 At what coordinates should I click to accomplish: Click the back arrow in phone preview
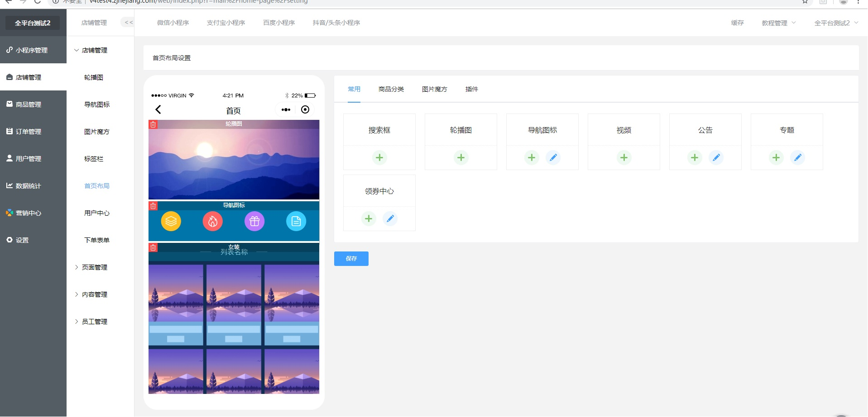coord(158,109)
